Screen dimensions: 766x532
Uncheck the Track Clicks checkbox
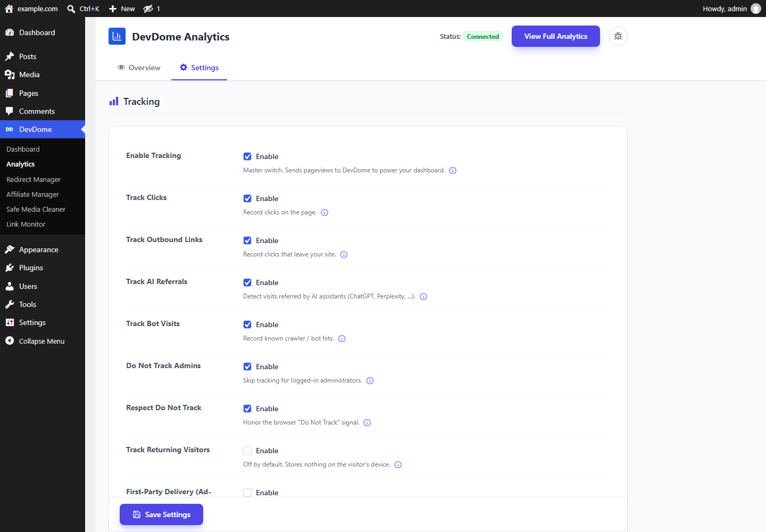point(247,198)
